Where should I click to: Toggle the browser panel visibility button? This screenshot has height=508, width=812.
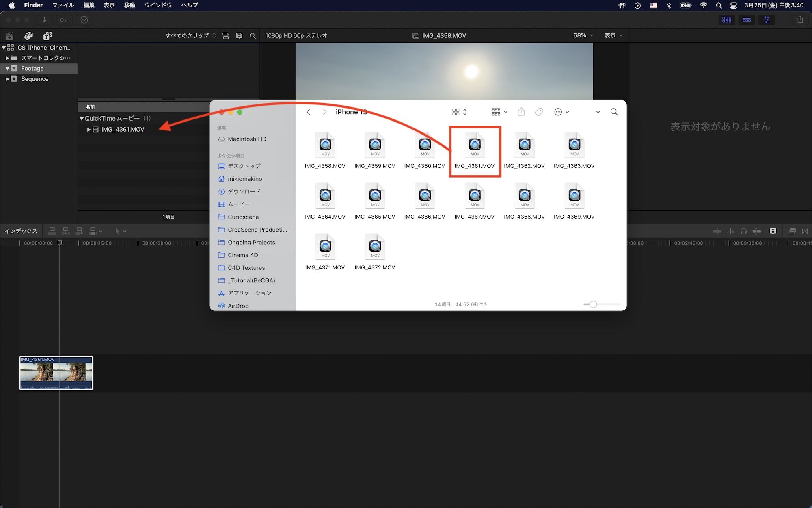727,20
